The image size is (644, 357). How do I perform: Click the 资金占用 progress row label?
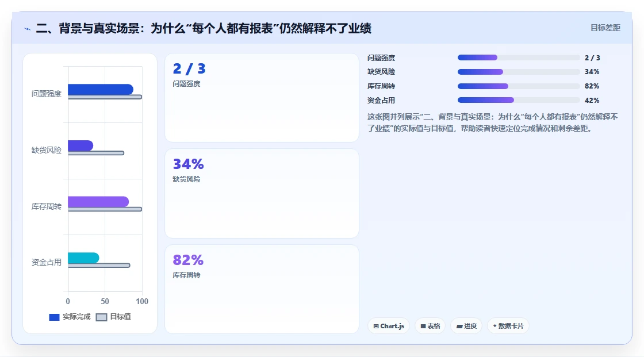pyautogui.click(x=381, y=100)
